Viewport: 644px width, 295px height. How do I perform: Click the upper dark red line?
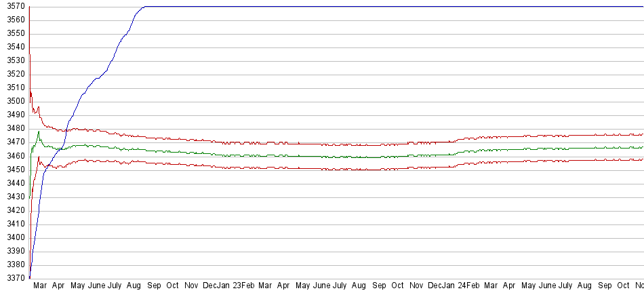point(339,144)
